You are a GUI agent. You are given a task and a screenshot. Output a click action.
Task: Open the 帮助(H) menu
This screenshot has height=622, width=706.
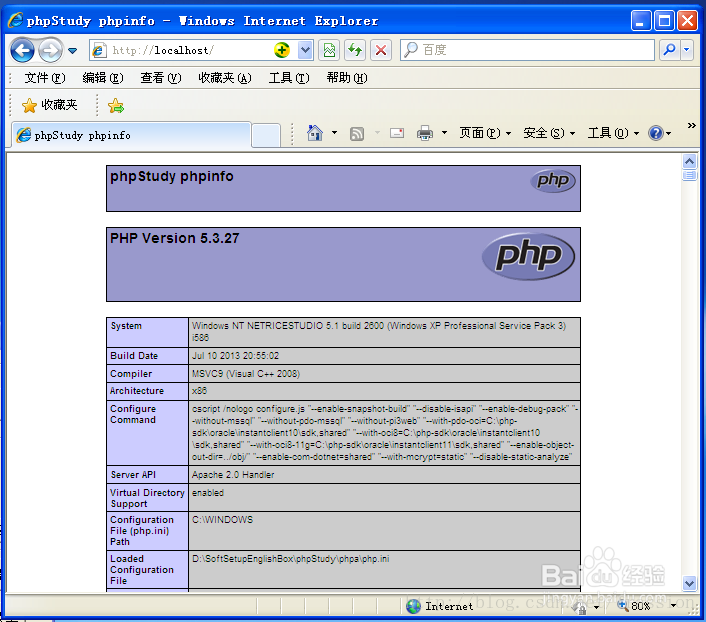pyautogui.click(x=347, y=78)
